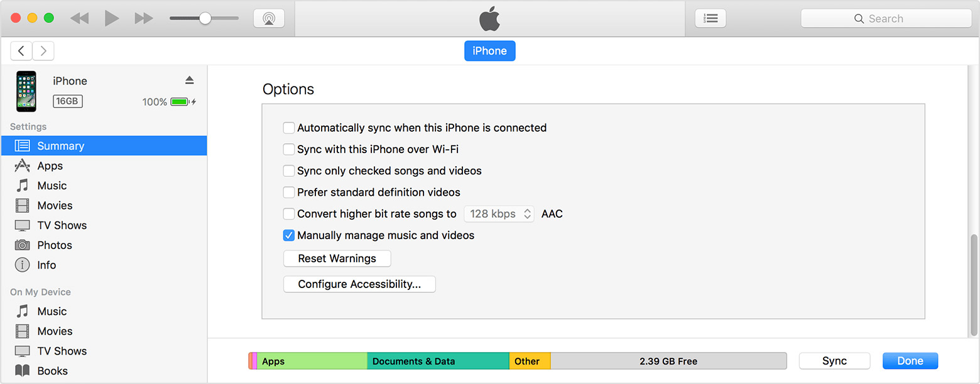Click the play button
The image size is (980, 384).
(x=112, y=18)
